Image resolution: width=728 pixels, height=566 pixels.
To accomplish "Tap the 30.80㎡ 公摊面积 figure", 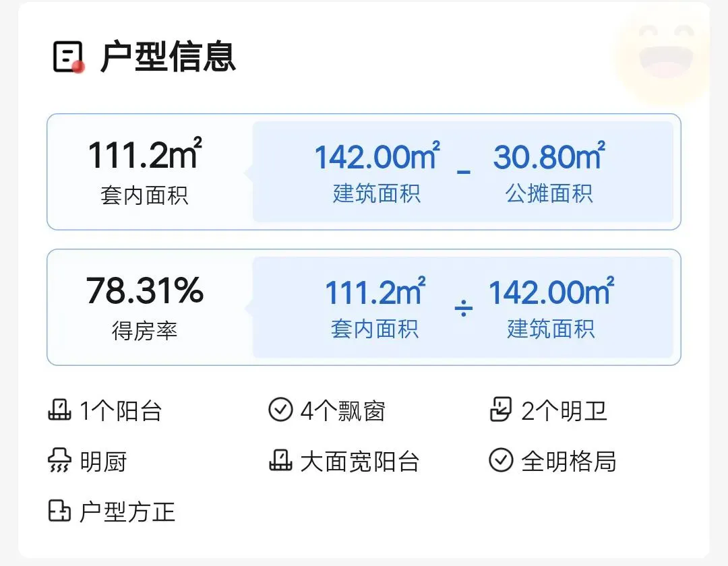I will coord(549,156).
